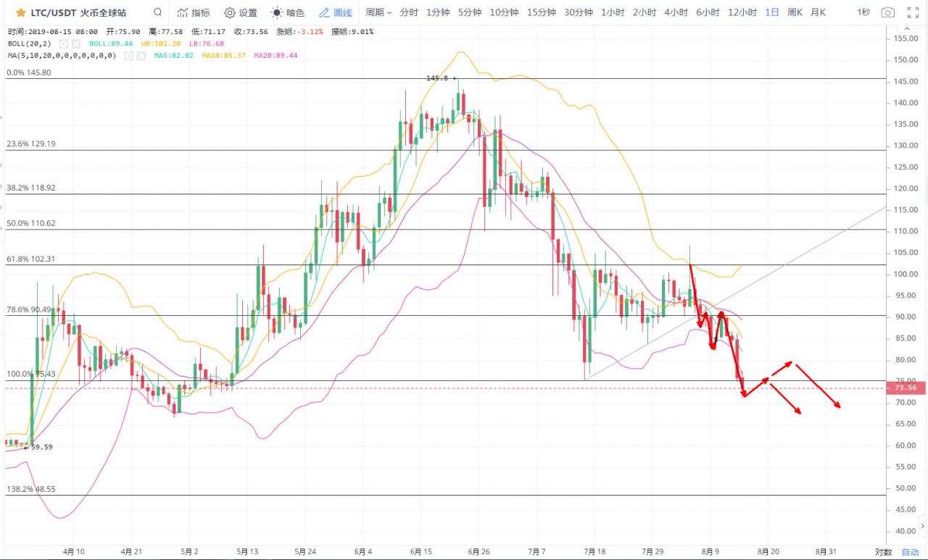Expand the right chevron near price axis bottom
Screen dimensions: 928x560
coord(922,525)
